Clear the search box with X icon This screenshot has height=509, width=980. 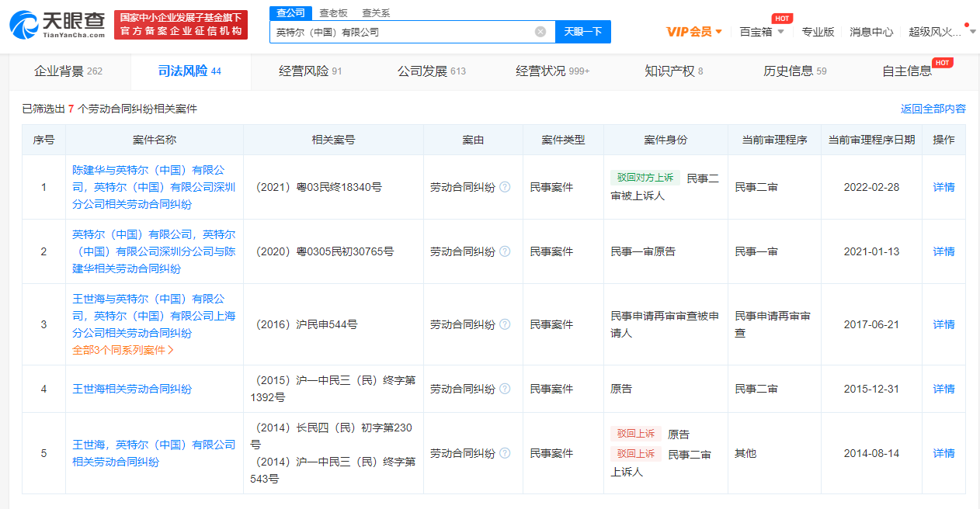point(540,32)
